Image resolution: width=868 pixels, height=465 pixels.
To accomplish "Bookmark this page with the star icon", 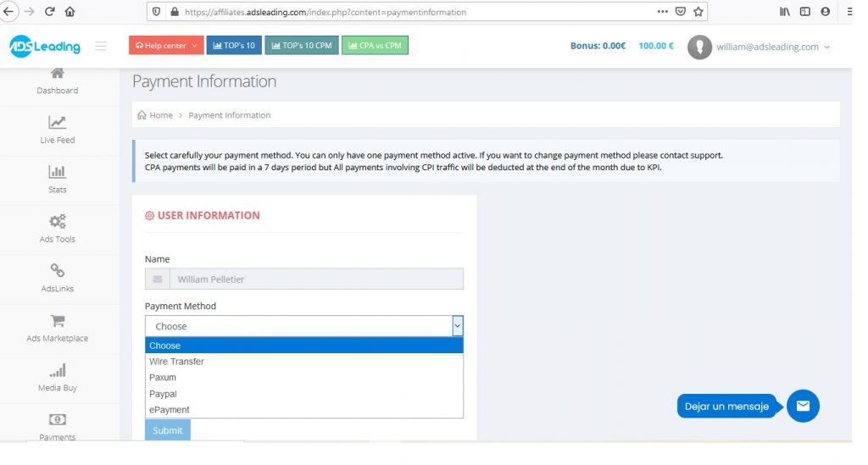I will [698, 12].
